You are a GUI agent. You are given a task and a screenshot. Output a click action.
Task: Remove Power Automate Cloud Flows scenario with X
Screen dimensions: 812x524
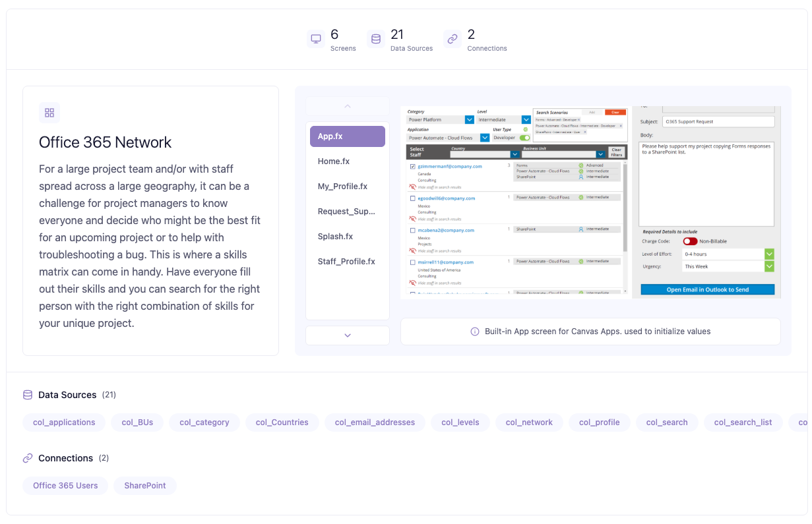(621, 126)
